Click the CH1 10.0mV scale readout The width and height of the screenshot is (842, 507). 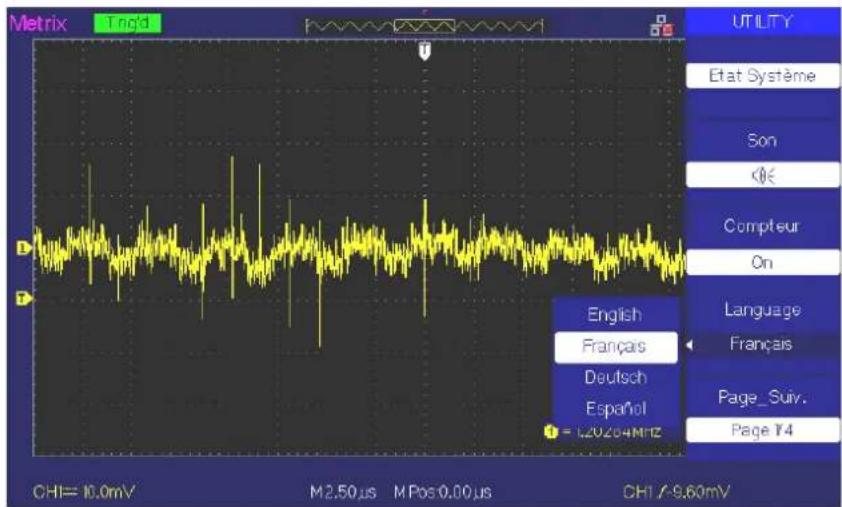[x=84, y=491]
